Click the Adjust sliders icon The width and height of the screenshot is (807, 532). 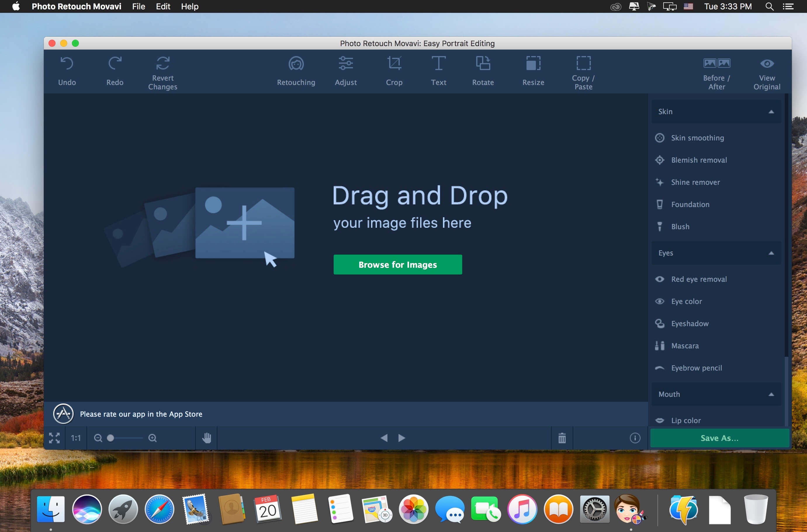pos(346,63)
